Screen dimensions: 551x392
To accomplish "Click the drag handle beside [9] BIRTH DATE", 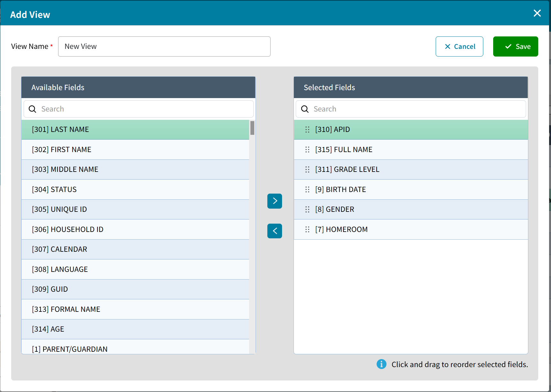I will (307, 189).
